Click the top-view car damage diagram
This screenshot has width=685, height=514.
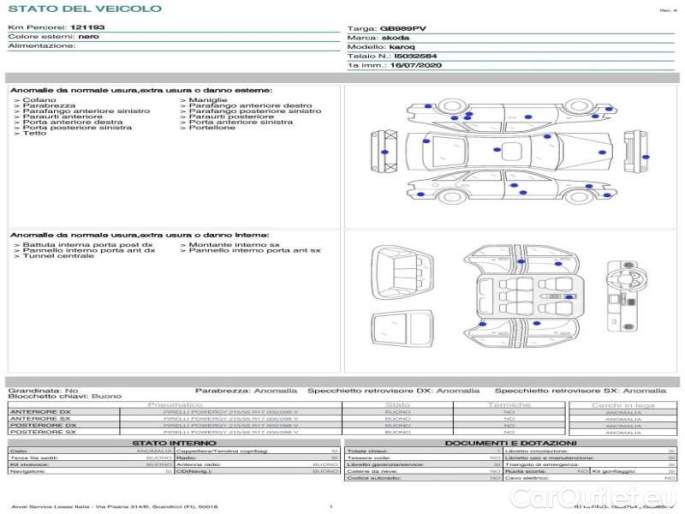click(509, 151)
